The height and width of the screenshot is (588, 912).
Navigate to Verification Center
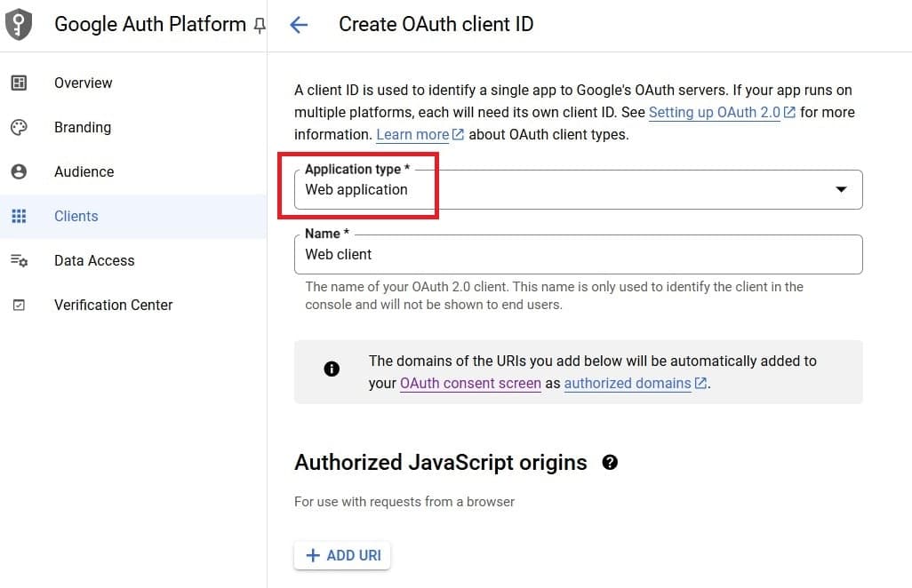(x=113, y=305)
